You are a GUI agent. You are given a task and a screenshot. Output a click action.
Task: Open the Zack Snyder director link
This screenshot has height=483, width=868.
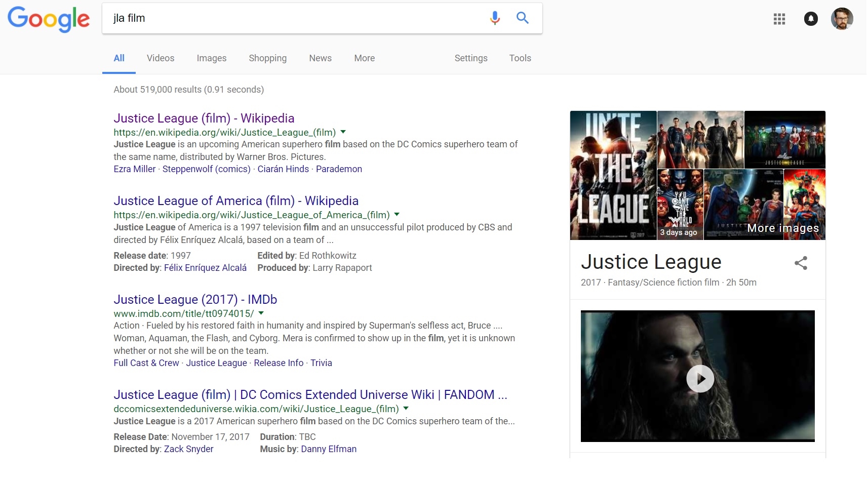pyautogui.click(x=189, y=449)
